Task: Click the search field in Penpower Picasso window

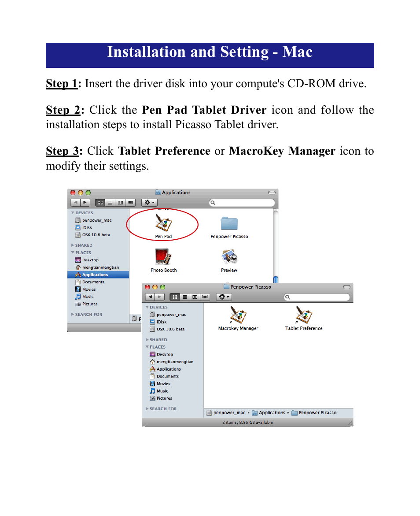Action: [317, 297]
